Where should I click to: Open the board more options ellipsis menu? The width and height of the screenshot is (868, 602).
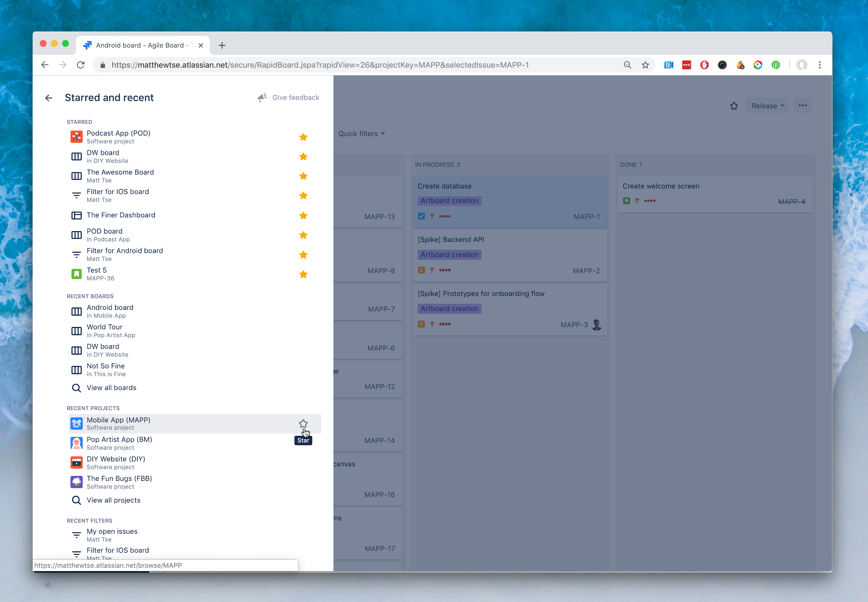803,106
